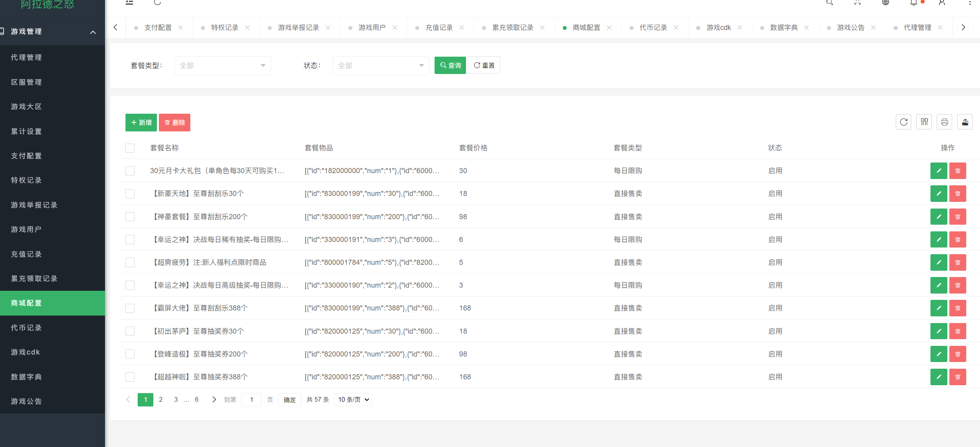
Task: Select the 【超爽疲劳】 row checkbox
Action: [130, 262]
